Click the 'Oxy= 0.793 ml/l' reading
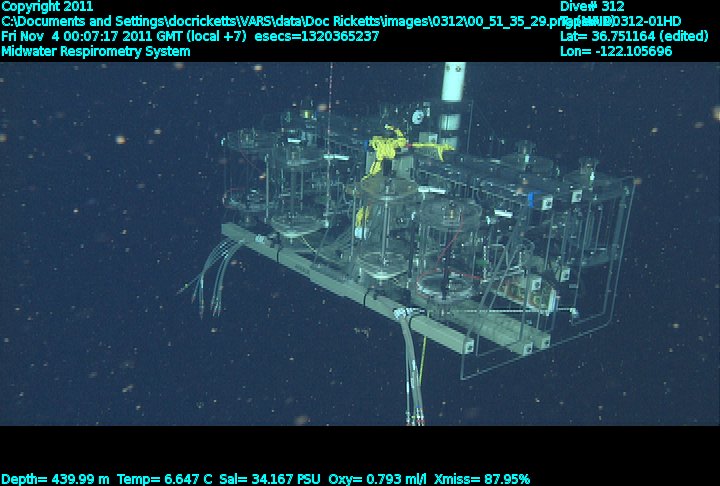 [x=377, y=480]
